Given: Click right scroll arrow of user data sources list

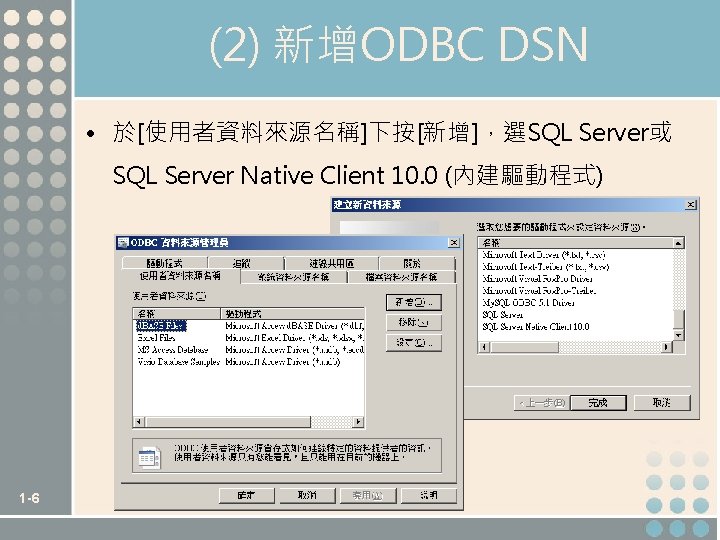Looking at the screenshot, I should point(358,422).
